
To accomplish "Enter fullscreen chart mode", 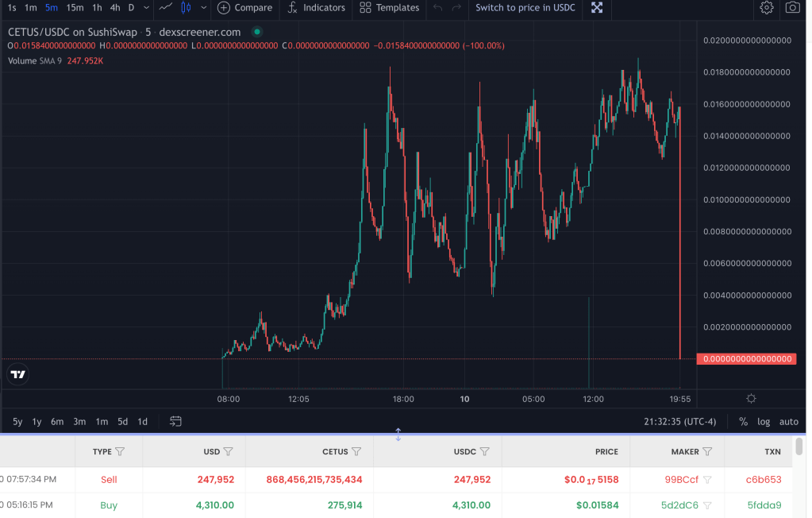I will coord(597,8).
